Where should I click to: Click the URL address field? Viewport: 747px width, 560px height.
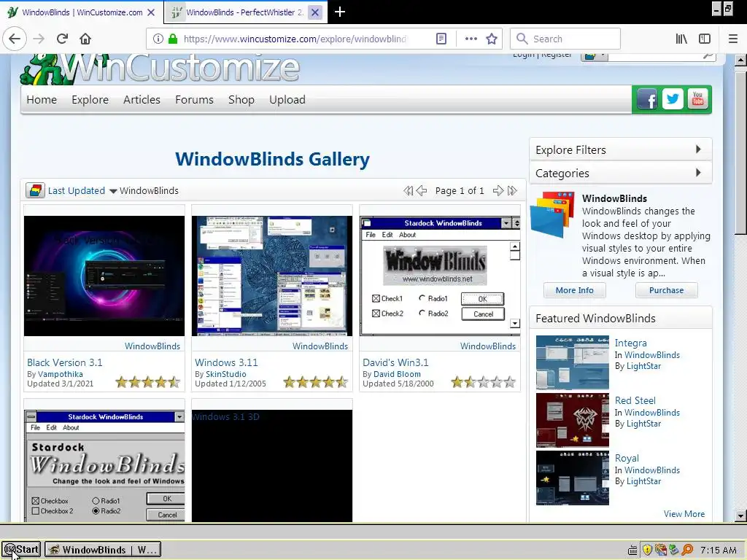pyautogui.click(x=295, y=39)
